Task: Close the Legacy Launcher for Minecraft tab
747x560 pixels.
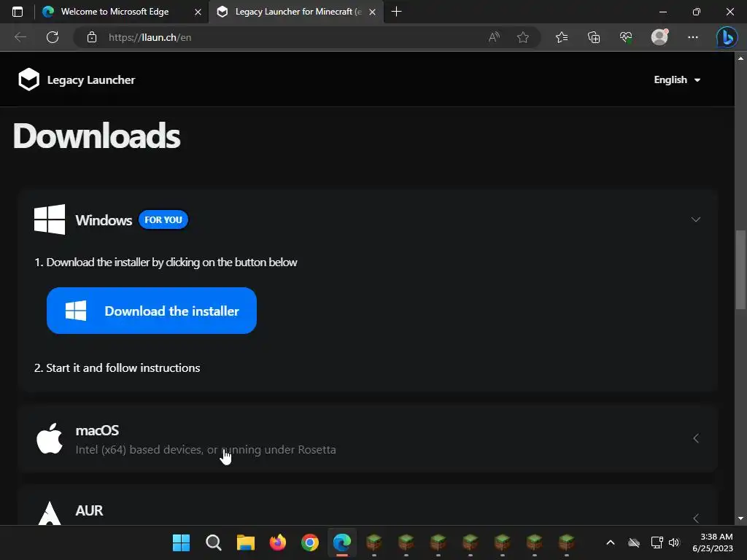Action: [x=373, y=12]
